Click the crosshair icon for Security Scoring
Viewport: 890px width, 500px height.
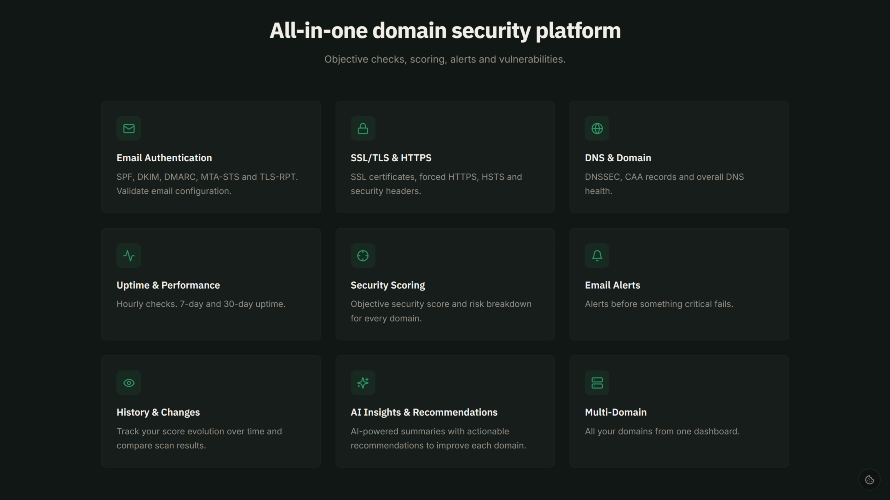[x=363, y=255]
